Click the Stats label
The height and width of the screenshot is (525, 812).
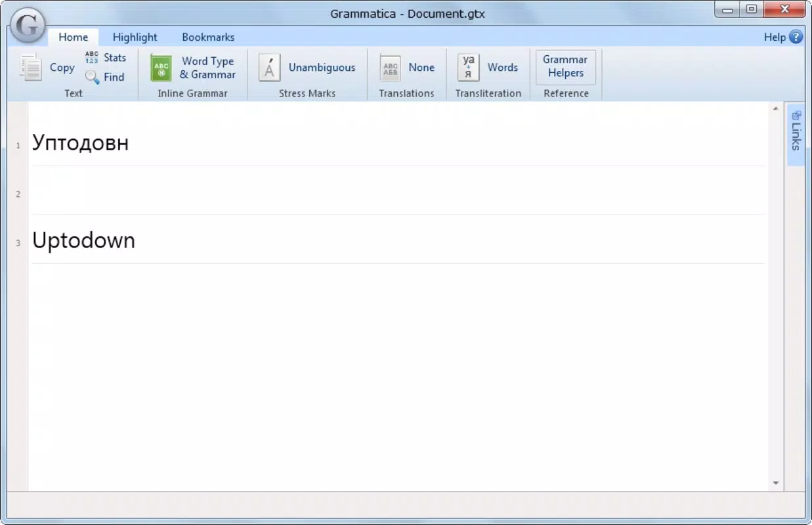click(115, 58)
